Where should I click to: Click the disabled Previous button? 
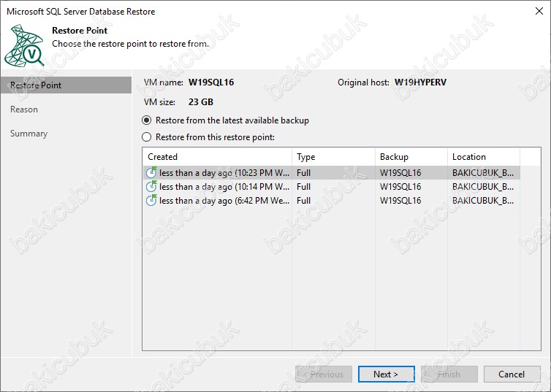pos(324,374)
